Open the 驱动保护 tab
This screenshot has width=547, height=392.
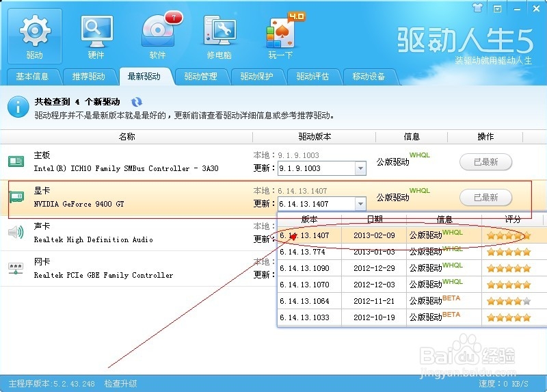coord(257,77)
